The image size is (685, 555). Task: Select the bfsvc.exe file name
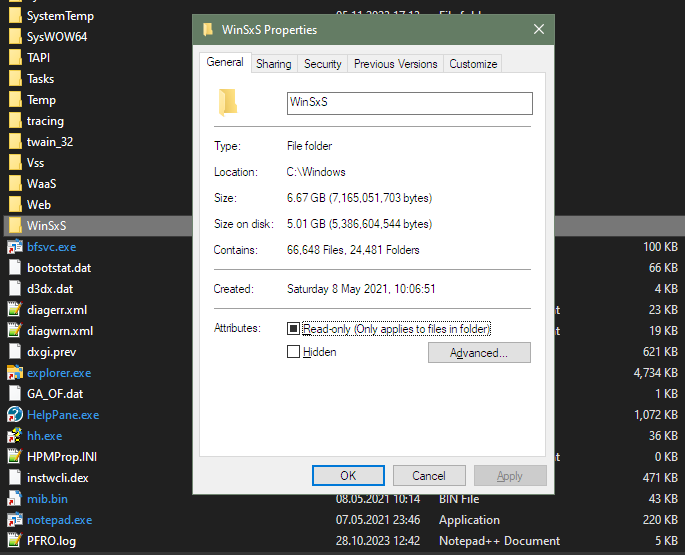(x=52, y=247)
